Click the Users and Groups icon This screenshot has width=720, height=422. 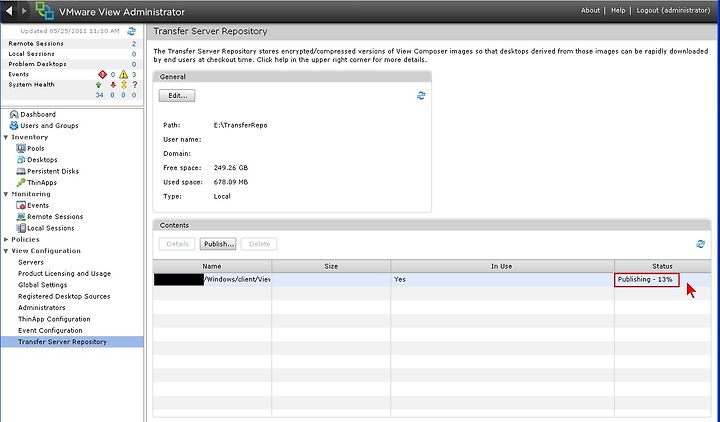tap(14, 125)
